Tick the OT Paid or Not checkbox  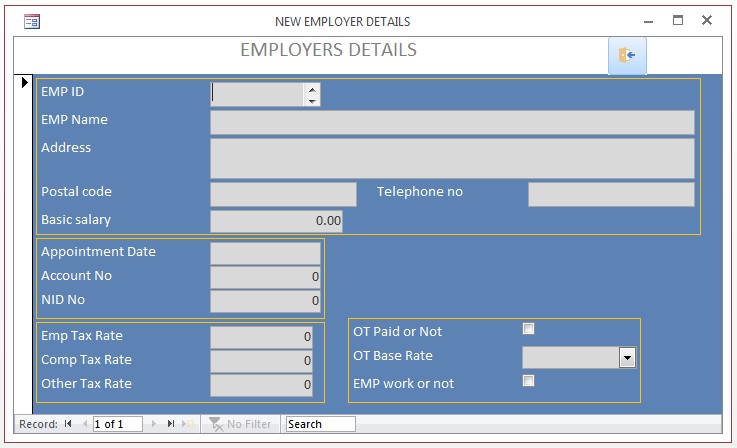coord(528,329)
